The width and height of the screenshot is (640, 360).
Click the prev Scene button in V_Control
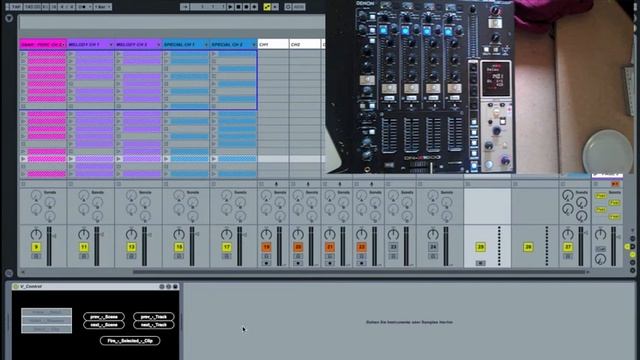[104, 316]
